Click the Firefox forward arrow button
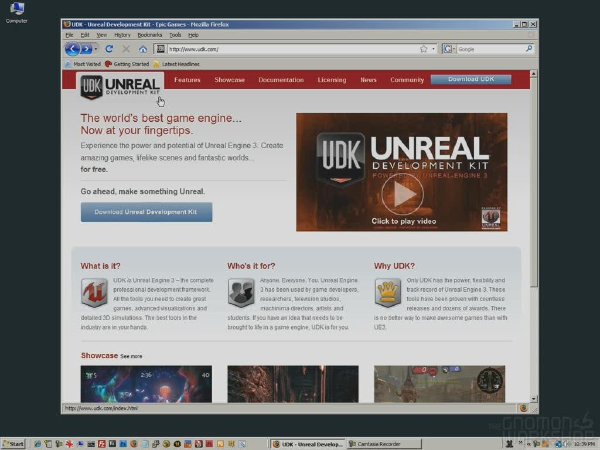 point(86,49)
